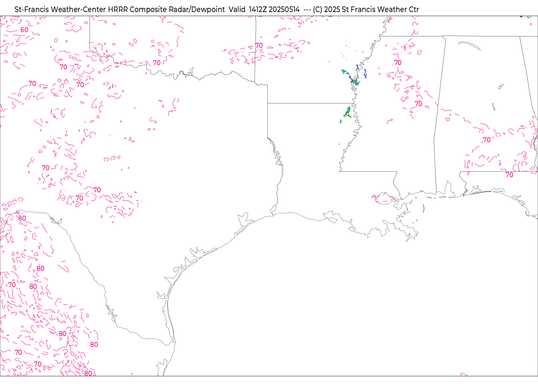The width and height of the screenshot is (538, 392).
Task: Click the "(C) 2025 St Francis Weather Ctr" notice
Action: coord(366,10)
